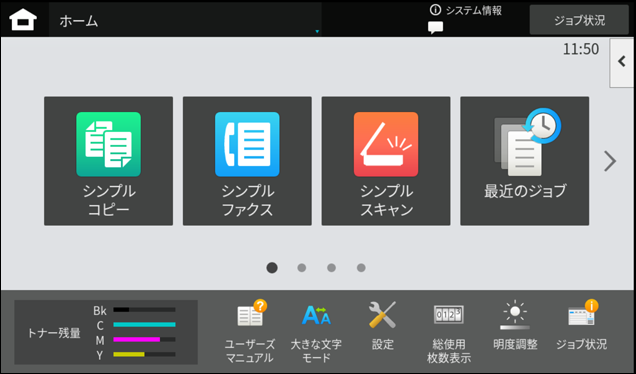
Task: Click the トナー残量 toner level panel
Action: click(106, 332)
